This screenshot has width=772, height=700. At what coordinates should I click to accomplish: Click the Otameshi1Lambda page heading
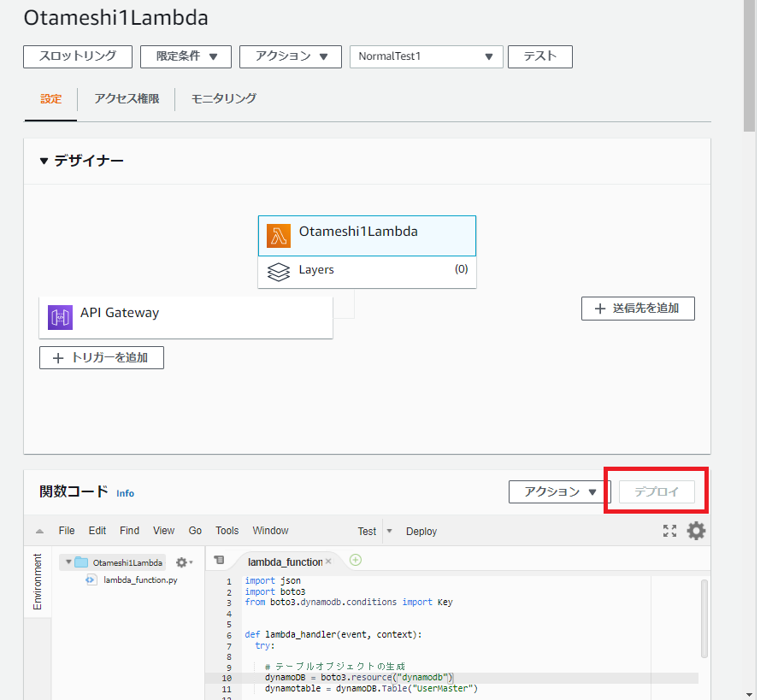pos(115,18)
